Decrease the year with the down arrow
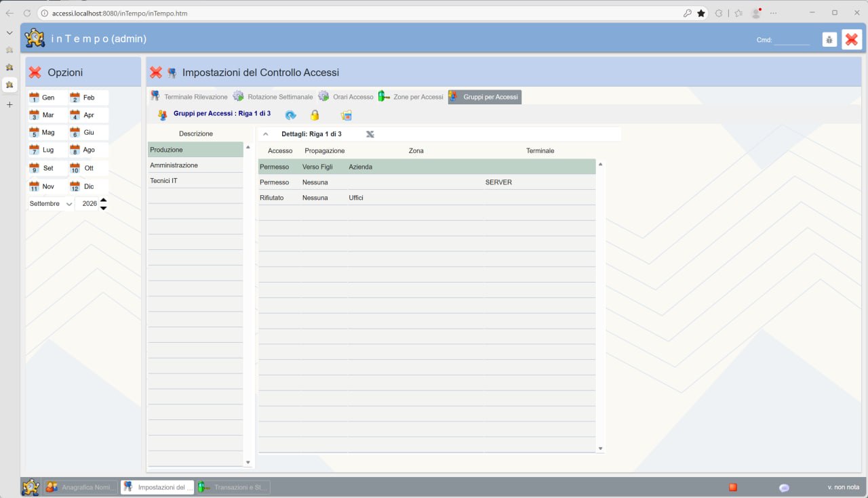 click(x=103, y=207)
